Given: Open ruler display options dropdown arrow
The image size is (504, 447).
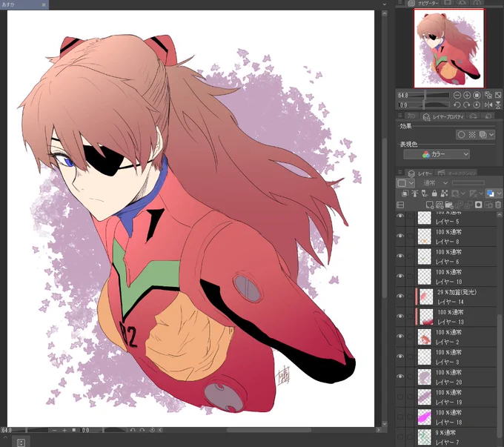Looking at the screenshot, I should (x=481, y=193).
